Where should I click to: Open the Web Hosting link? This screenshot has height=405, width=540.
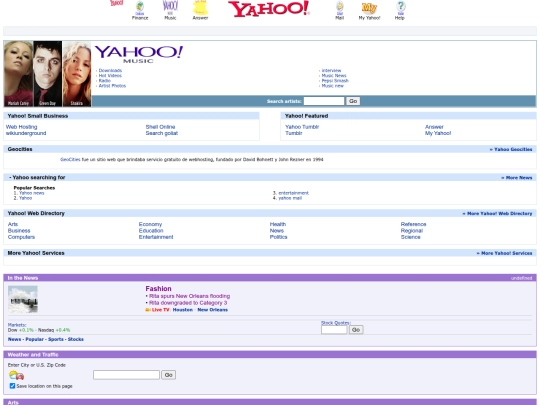(x=21, y=127)
